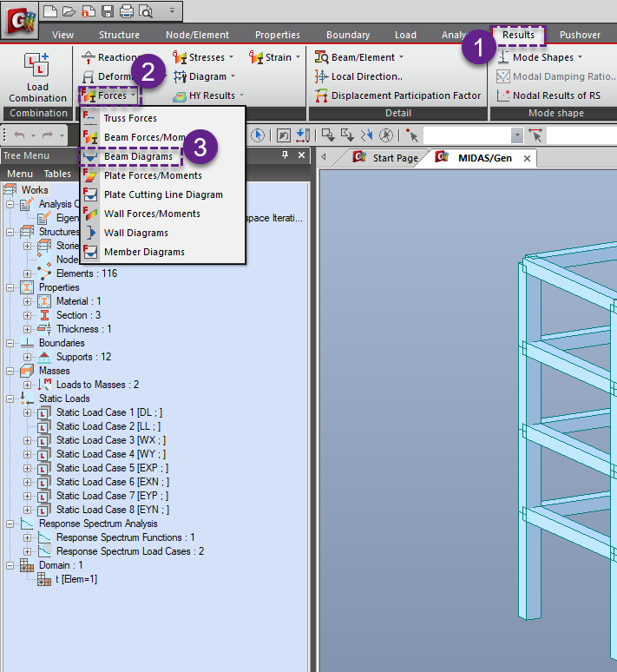Expand the Elements : 116 tree node
The width and height of the screenshot is (617, 672).
click(x=28, y=273)
